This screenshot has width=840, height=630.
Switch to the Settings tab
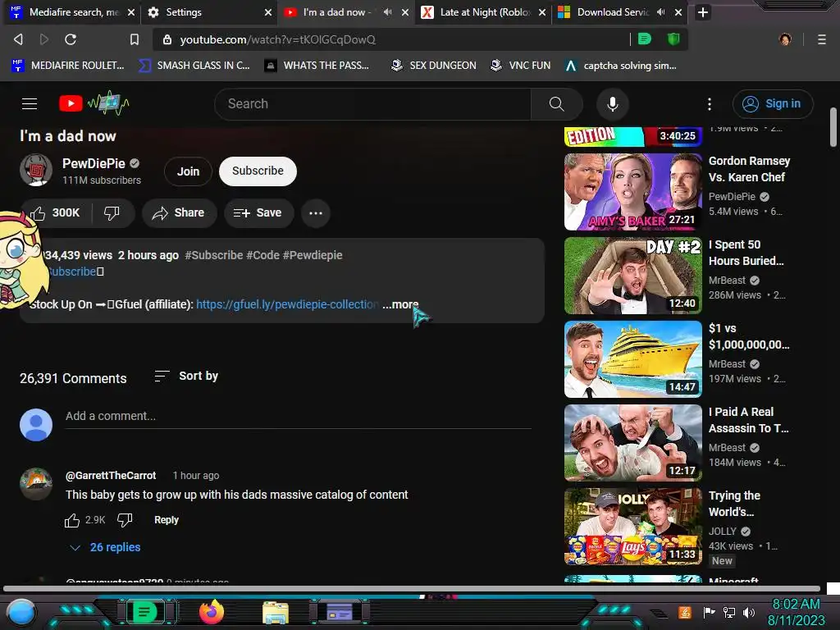209,11
